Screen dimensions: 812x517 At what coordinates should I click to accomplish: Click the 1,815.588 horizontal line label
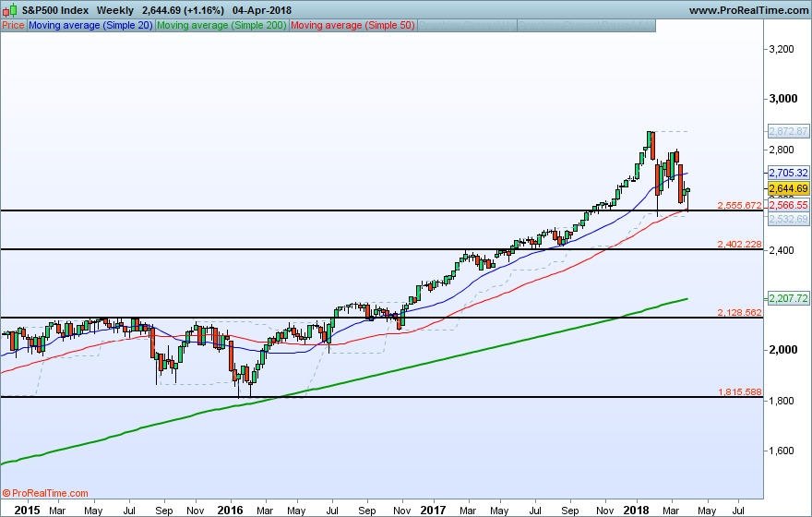point(739,392)
